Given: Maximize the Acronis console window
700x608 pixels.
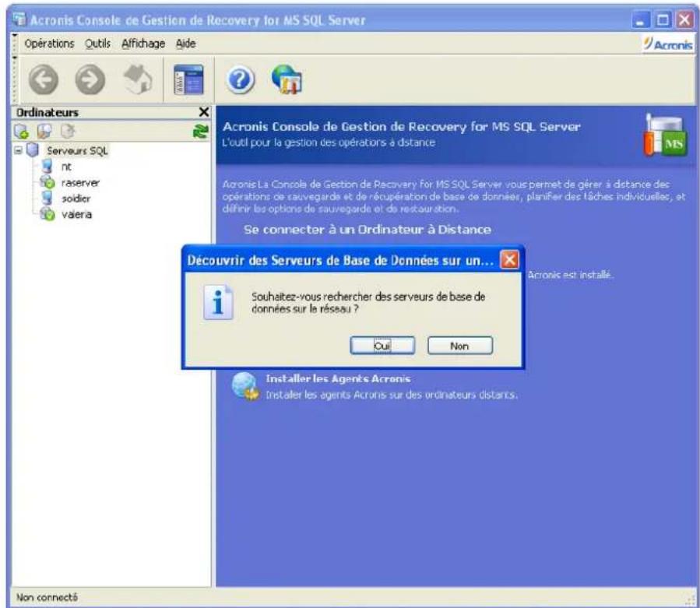Looking at the screenshot, I should click(663, 20).
